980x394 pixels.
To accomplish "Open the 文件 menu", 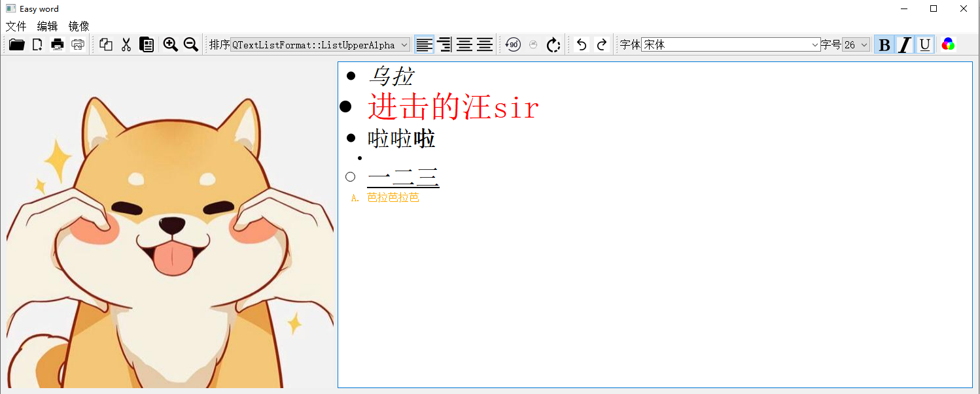I will pyautogui.click(x=16, y=26).
